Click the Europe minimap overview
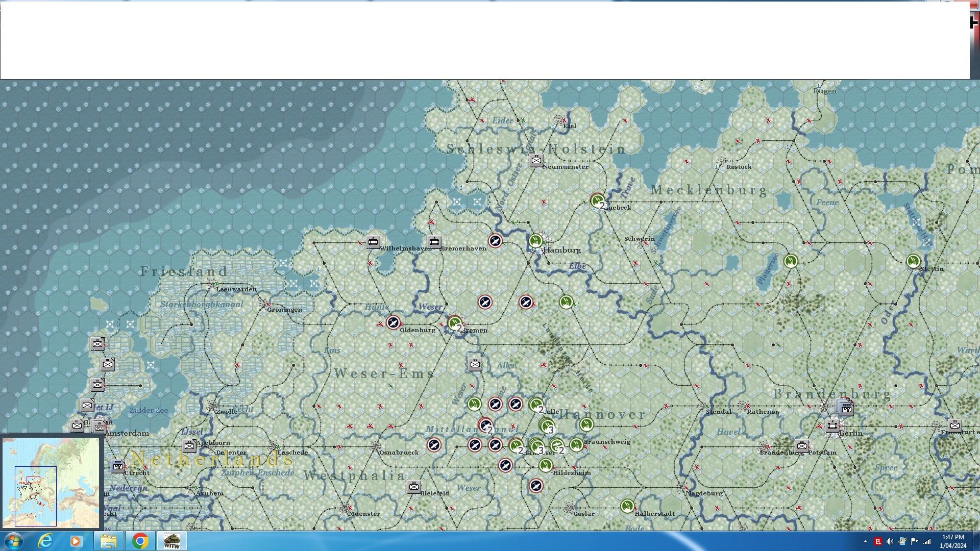The width and height of the screenshot is (980, 551). [51, 483]
